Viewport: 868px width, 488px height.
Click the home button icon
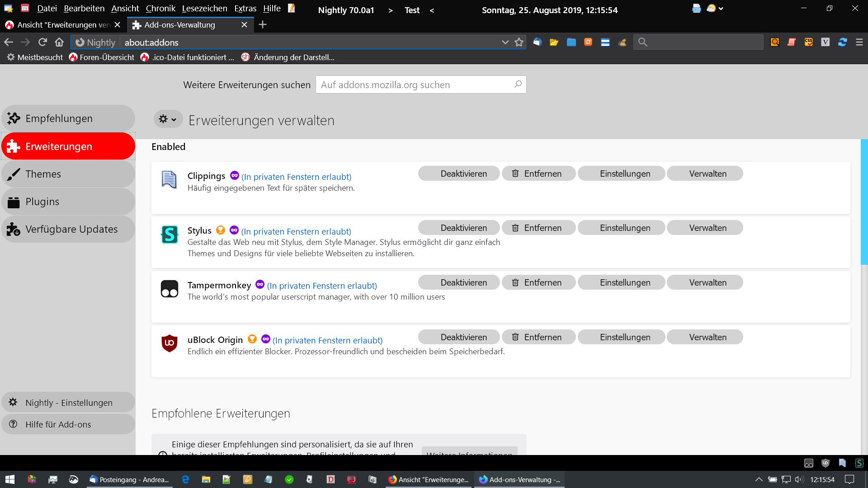59,42
